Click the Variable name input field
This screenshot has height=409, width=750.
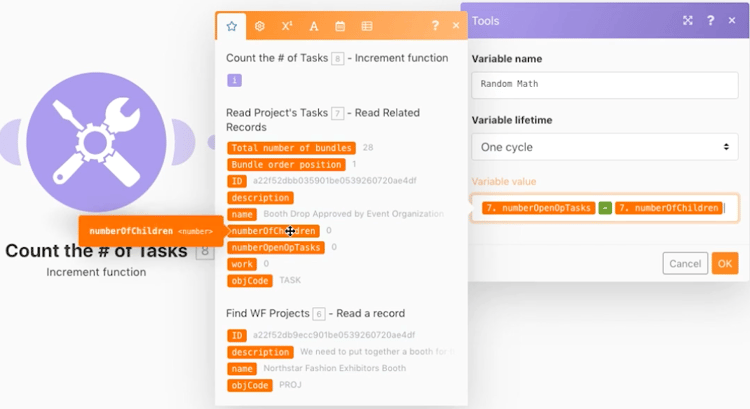(605, 85)
